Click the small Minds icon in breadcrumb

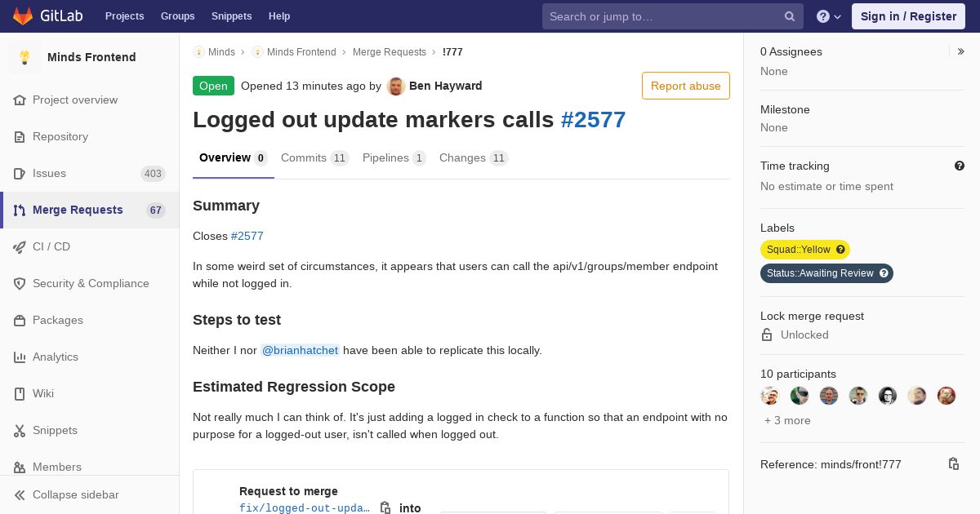[x=198, y=52]
